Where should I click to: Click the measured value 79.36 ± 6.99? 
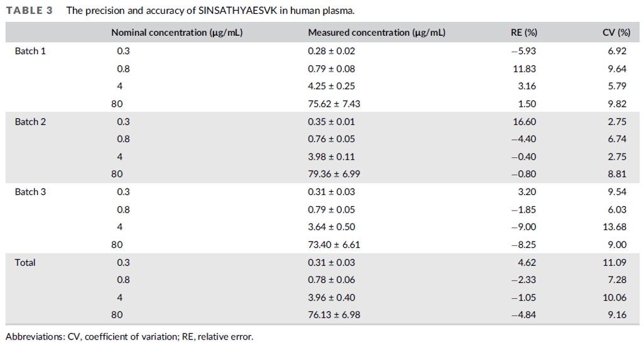(x=334, y=174)
